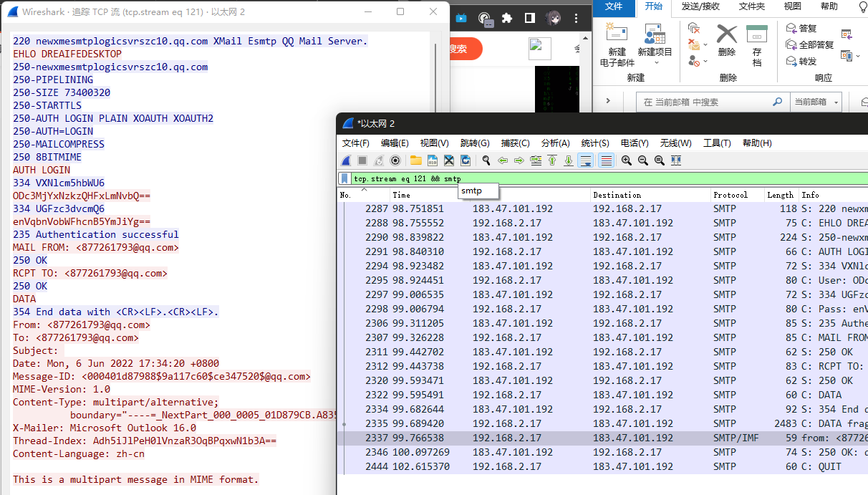Open capture file with folder icon
Viewport: 868px width, 495px height.
click(416, 160)
